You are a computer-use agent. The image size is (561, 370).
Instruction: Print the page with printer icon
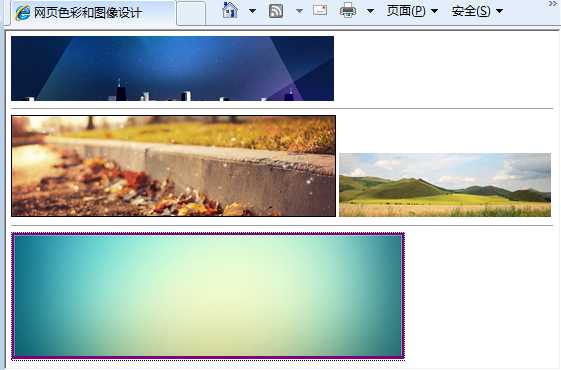(347, 10)
